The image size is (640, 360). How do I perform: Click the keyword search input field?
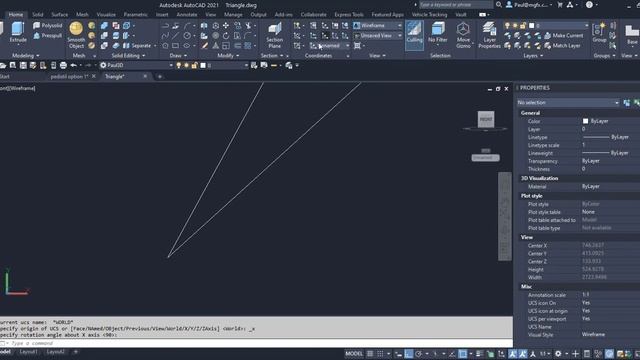[456, 5]
